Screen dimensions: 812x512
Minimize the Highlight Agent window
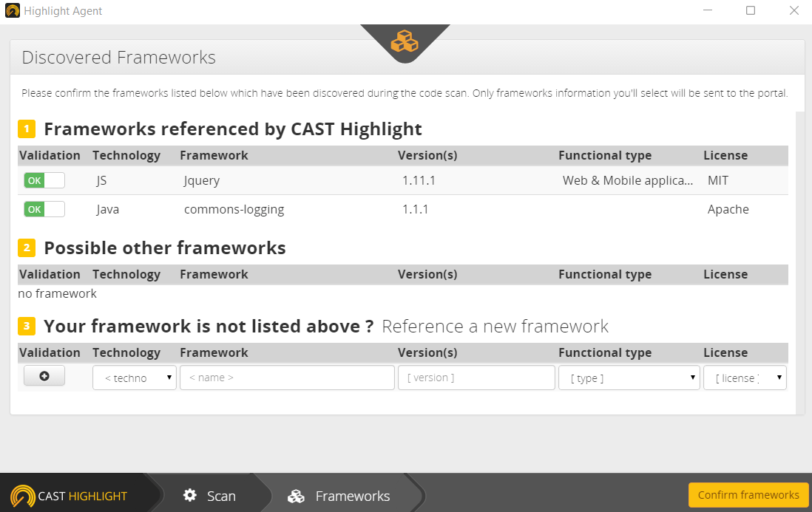pyautogui.click(x=708, y=10)
